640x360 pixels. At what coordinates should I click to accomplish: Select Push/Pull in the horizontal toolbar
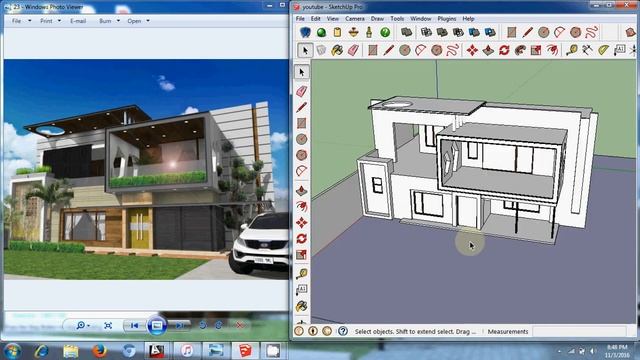coord(488,50)
